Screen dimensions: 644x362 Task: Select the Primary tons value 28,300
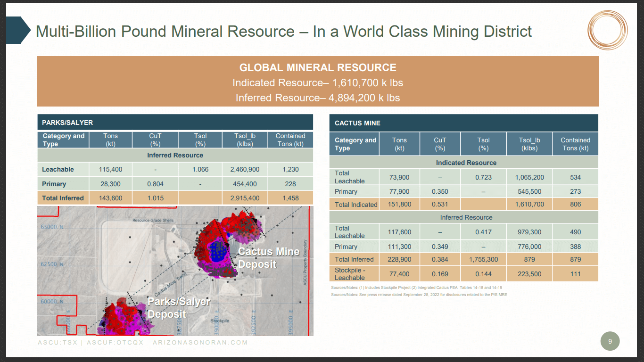click(110, 184)
